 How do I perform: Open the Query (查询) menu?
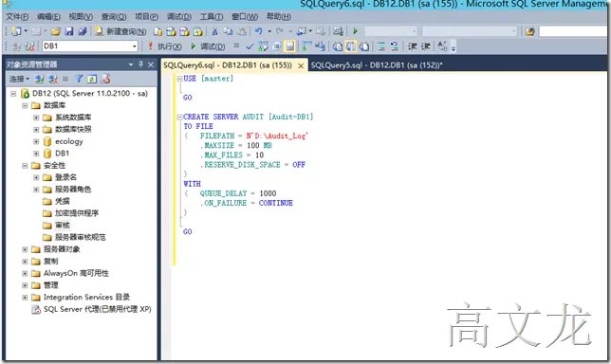click(x=114, y=17)
